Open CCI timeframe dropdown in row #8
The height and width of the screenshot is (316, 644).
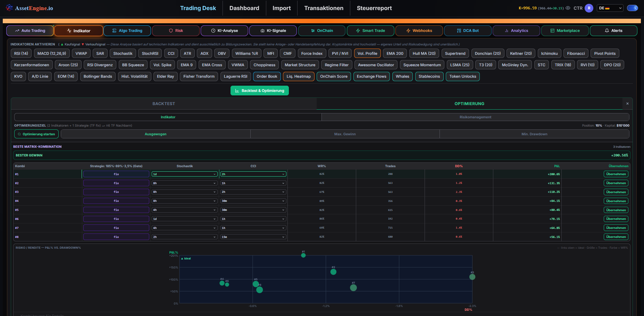pyautogui.click(x=253, y=237)
